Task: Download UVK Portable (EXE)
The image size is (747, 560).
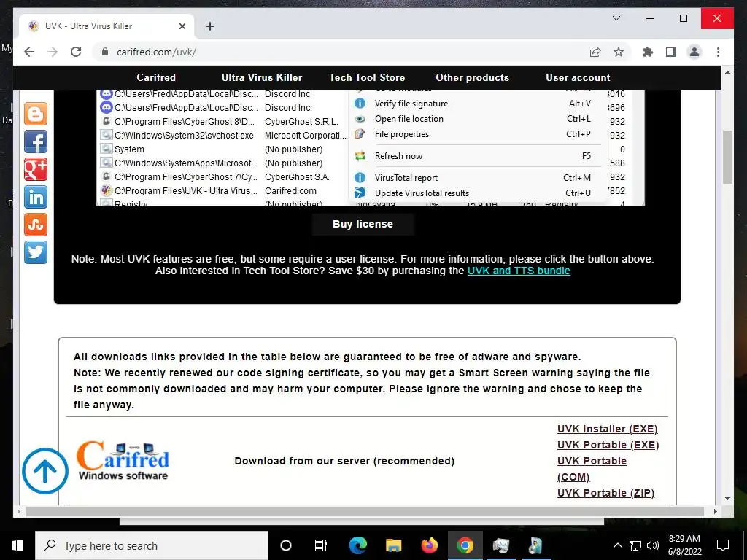Action: [608, 446]
